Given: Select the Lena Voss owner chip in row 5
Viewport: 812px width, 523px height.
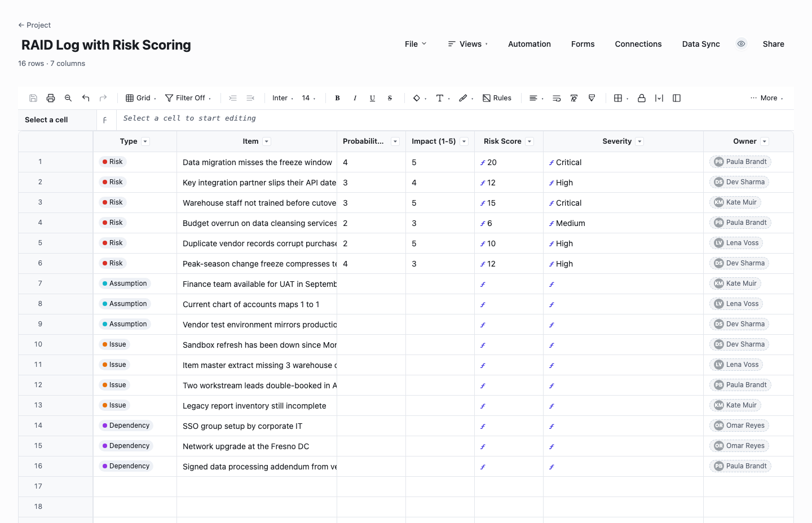Looking at the screenshot, I should (x=736, y=243).
